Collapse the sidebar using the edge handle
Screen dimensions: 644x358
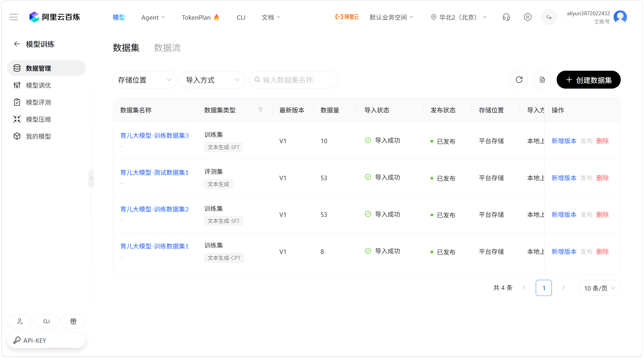point(91,179)
